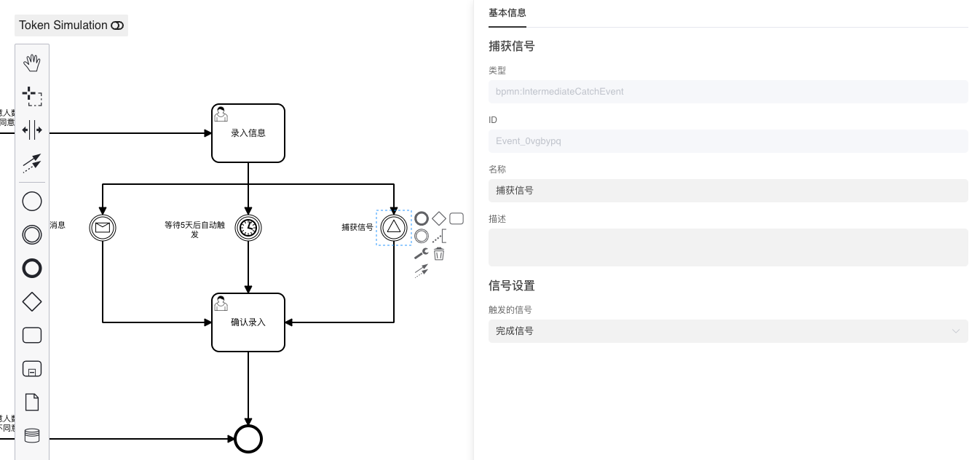This screenshot has height=460, width=980.
Task: Create a Data object from the palette
Action: [31, 401]
